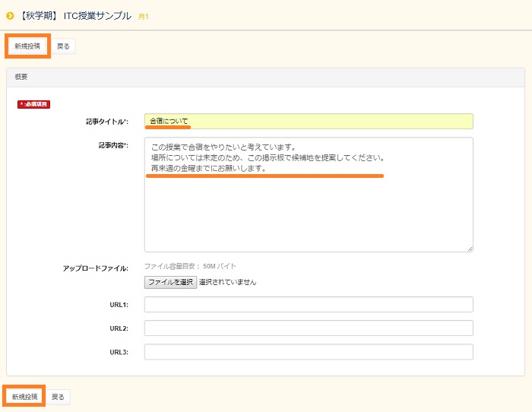
Task: Click the orange arrow icon beside course title
Action: click(x=11, y=15)
